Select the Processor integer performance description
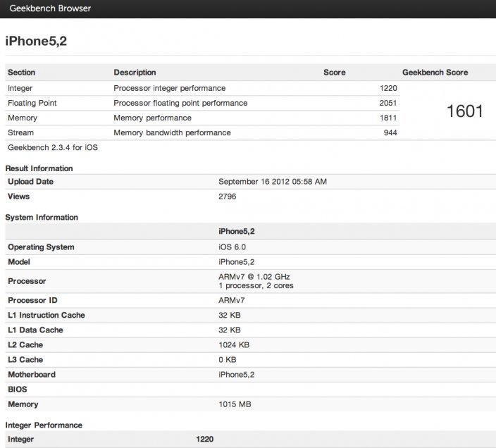 point(169,88)
